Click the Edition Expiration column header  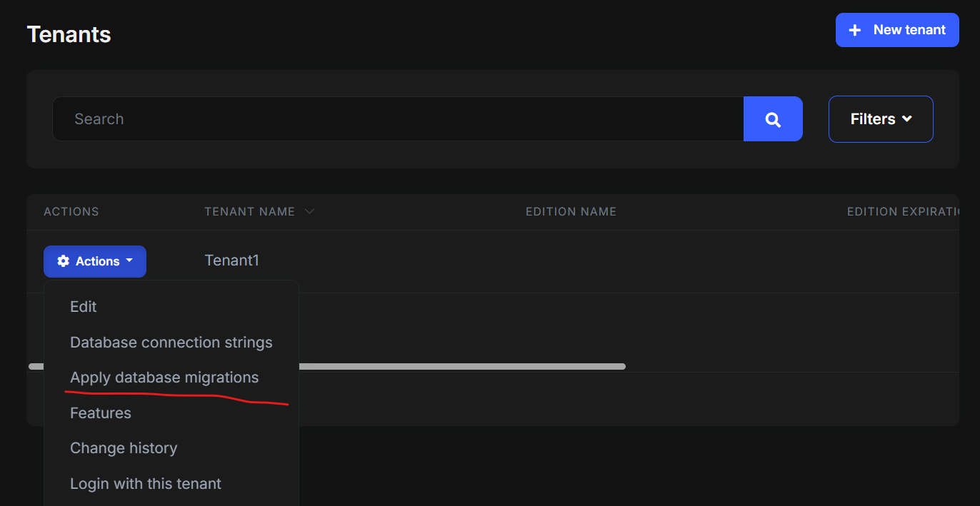point(901,212)
